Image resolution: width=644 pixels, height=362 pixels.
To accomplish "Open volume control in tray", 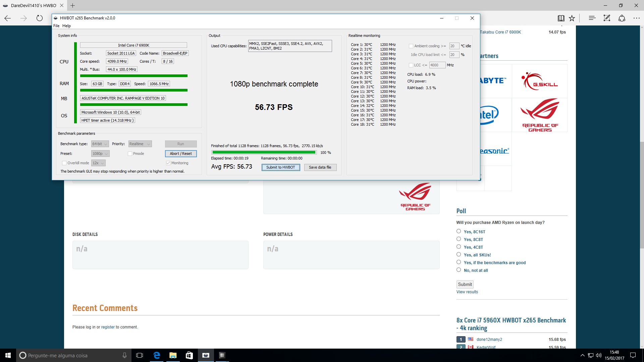I will [599, 355].
